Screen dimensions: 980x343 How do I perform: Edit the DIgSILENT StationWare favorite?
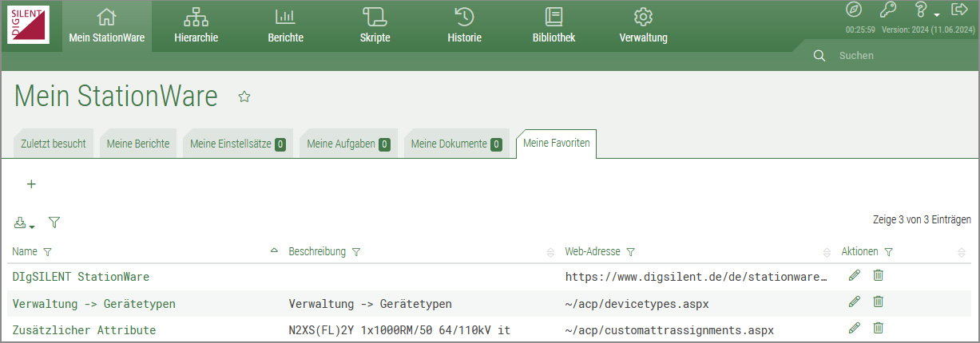click(x=855, y=276)
